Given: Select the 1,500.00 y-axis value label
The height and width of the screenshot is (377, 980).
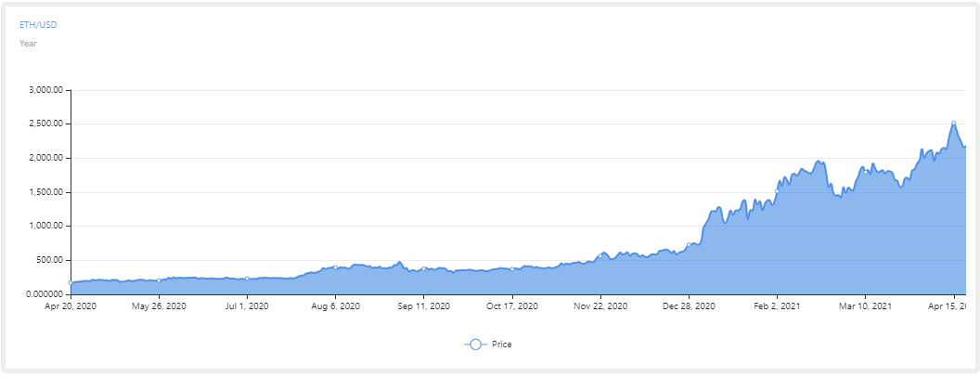Looking at the screenshot, I should click(x=45, y=192).
